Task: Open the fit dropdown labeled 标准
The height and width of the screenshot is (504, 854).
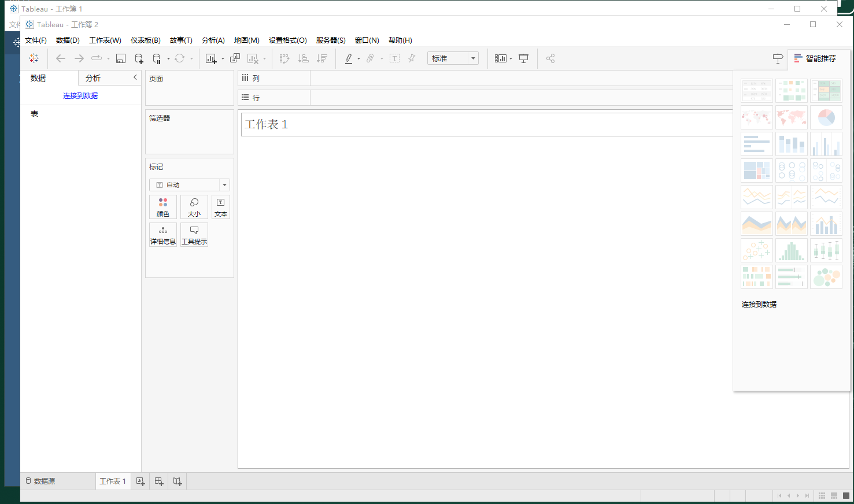Action: tap(453, 58)
